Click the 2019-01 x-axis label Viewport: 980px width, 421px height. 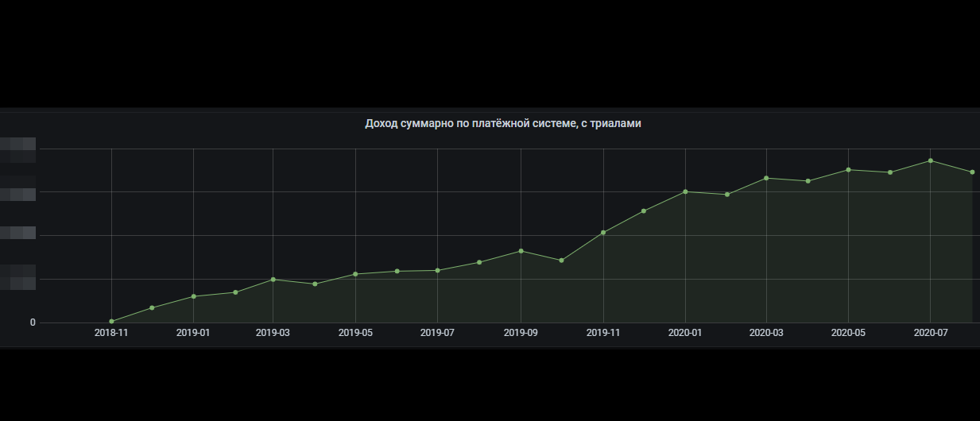pyautogui.click(x=193, y=333)
